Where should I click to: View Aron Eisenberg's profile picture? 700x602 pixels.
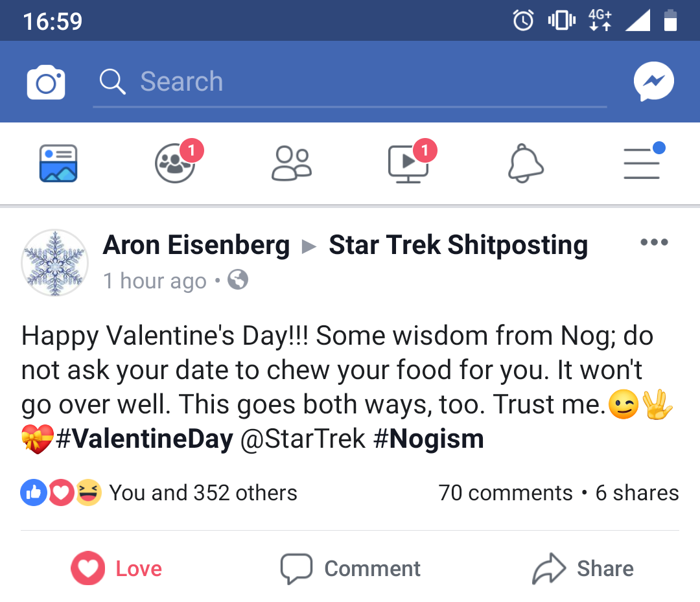pos(55,263)
